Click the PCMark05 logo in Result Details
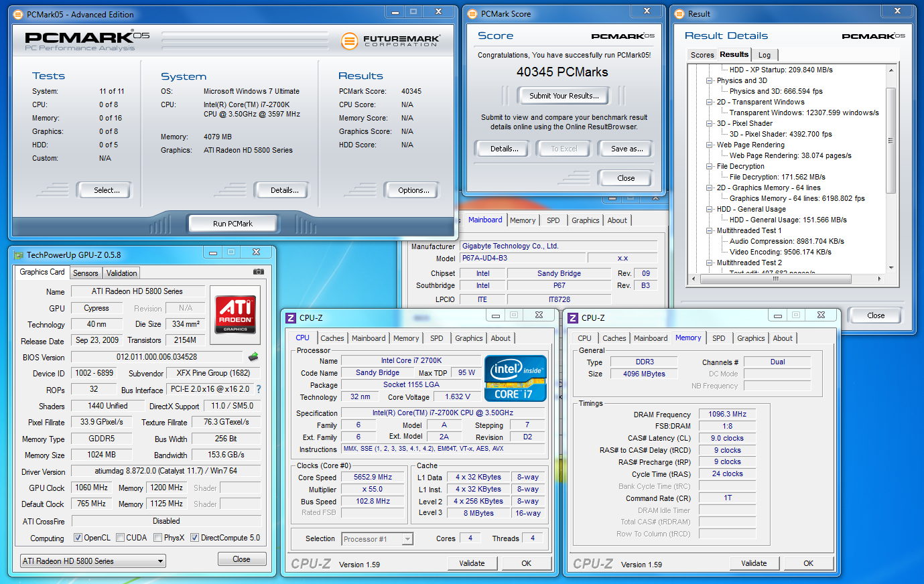924x584 pixels. tap(873, 36)
